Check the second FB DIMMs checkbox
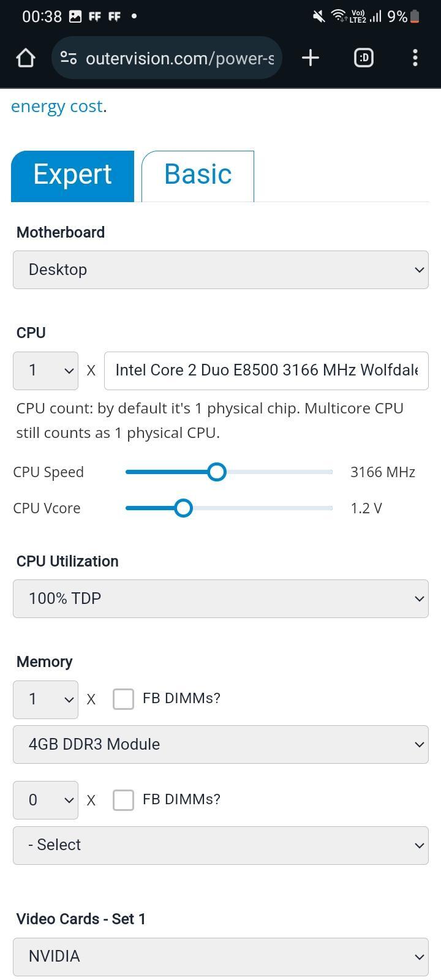The width and height of the screenshot is (441, 980). (x=123, y=800)
